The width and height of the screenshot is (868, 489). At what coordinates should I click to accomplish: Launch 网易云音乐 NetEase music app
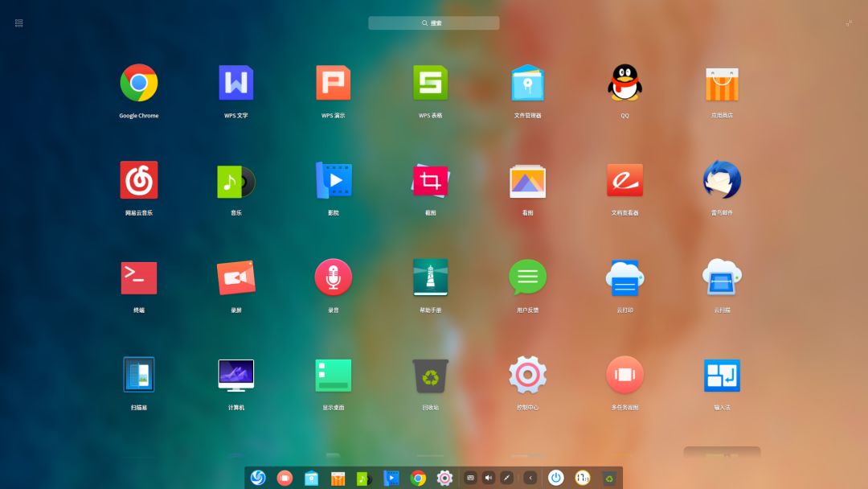pyautogui.click(x=139, y=180)
